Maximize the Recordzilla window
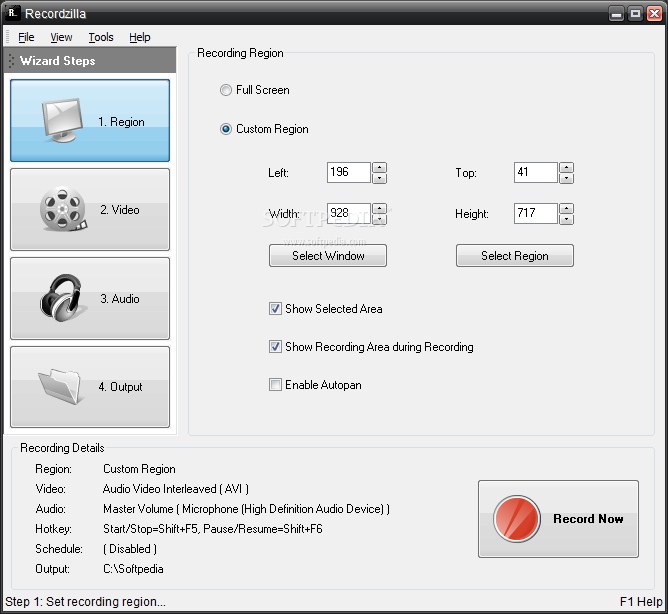 point(636,14)
